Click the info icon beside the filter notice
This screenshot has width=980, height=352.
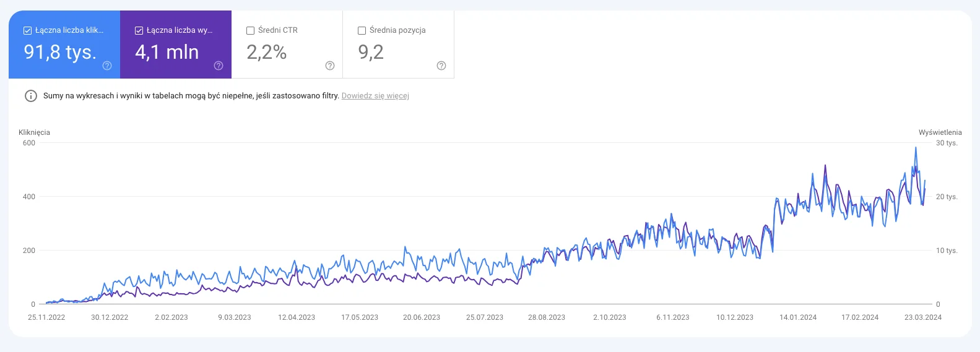30,96
